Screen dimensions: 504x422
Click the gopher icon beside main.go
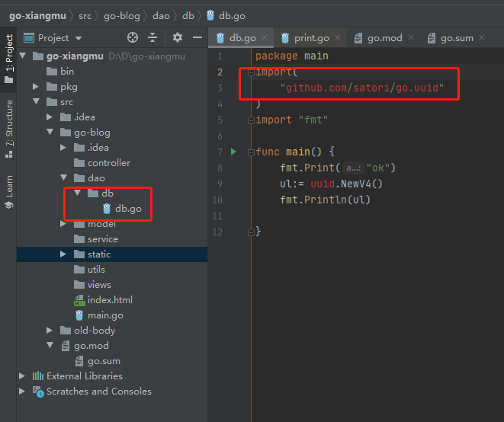tap(79, 315)
